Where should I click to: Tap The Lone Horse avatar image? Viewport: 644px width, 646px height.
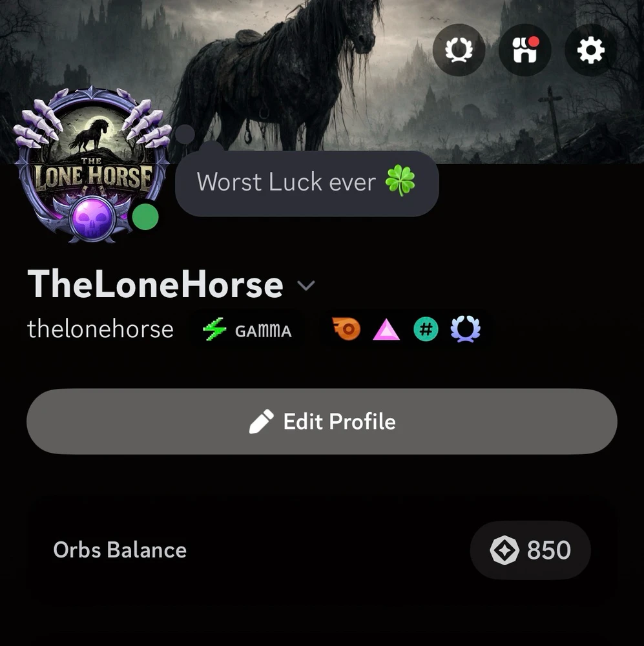pyautogui.click(x=93, y=164)
